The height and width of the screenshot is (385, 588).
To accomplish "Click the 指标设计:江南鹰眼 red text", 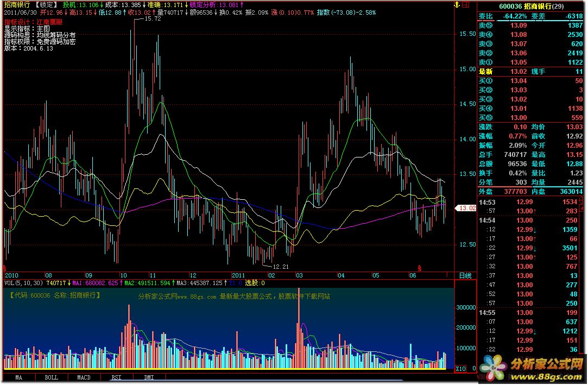I will (x=33, y=22).
